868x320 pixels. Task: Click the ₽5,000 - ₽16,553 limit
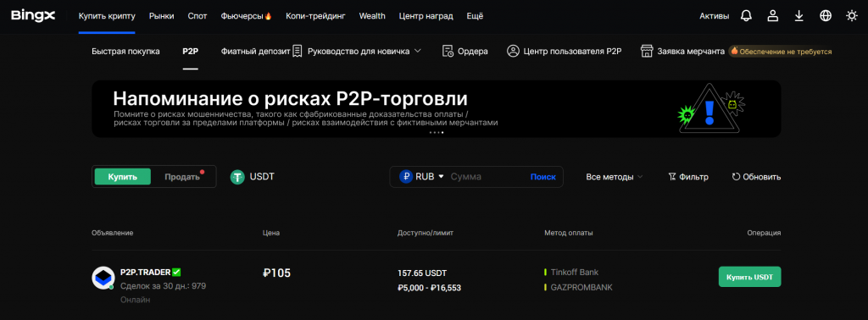(429, 288)
